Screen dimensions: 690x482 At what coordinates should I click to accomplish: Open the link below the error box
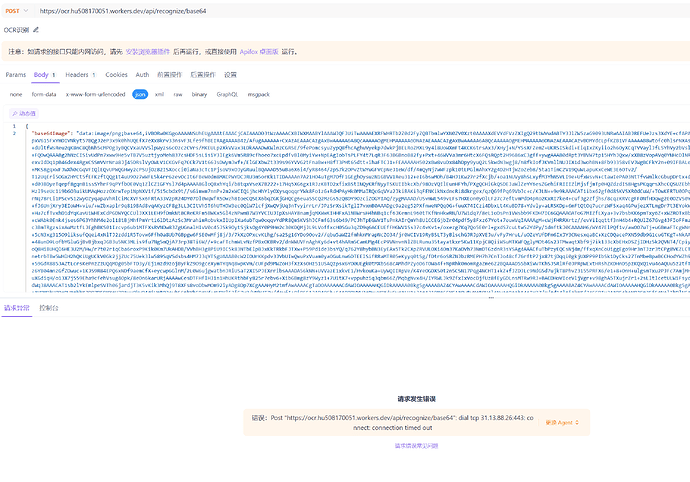[x=416, y=446]
